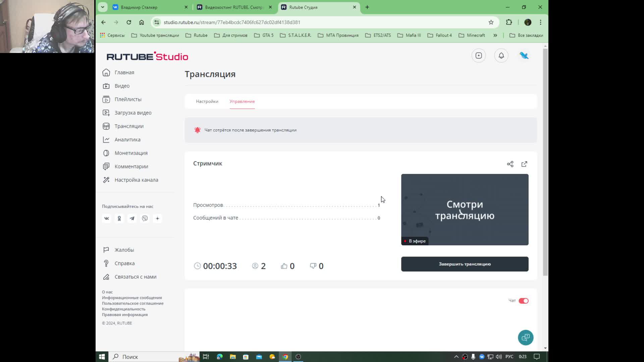Open Пользовательское соглашение link

pos(133,303)
